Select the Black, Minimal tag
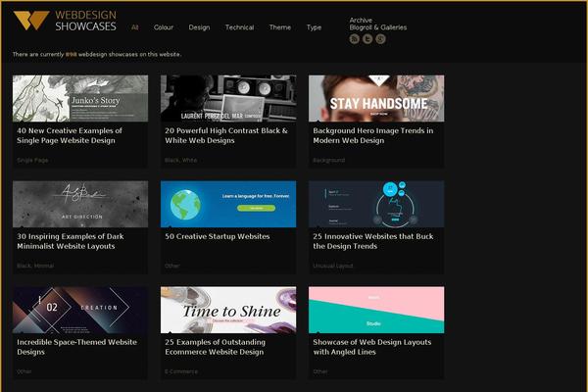588x392 pixels. point(35,266)
